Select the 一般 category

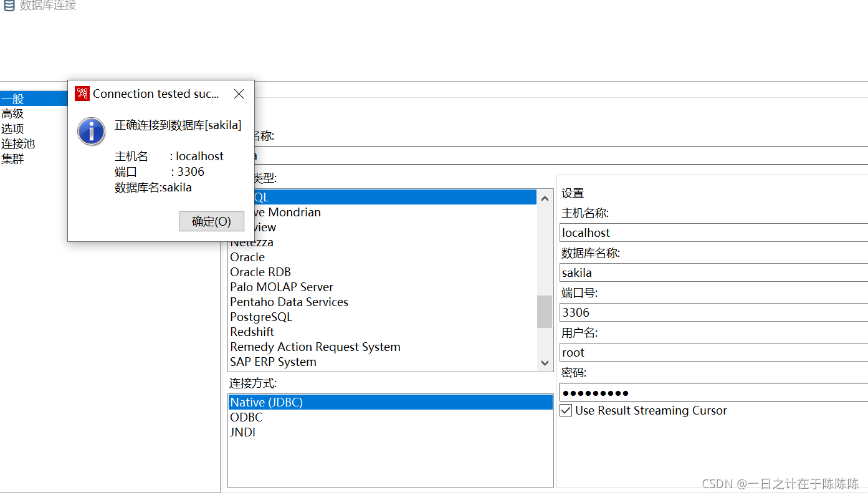pos(34,99)
